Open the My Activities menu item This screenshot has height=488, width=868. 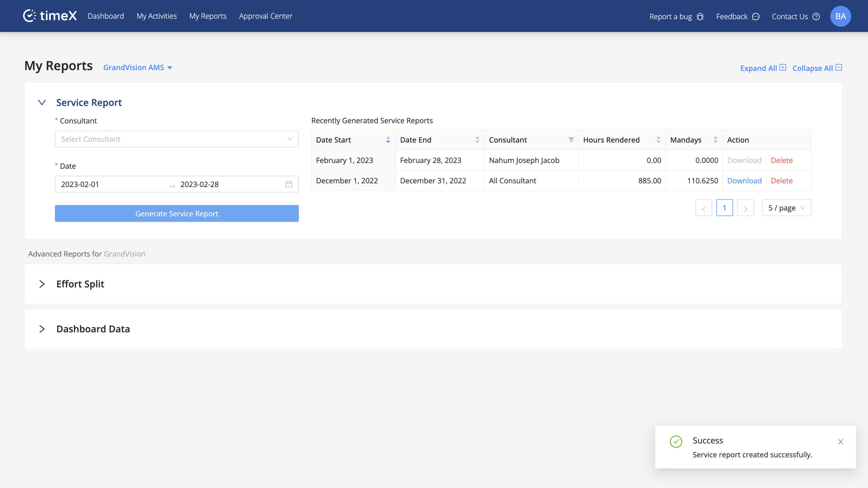(157, 16)
